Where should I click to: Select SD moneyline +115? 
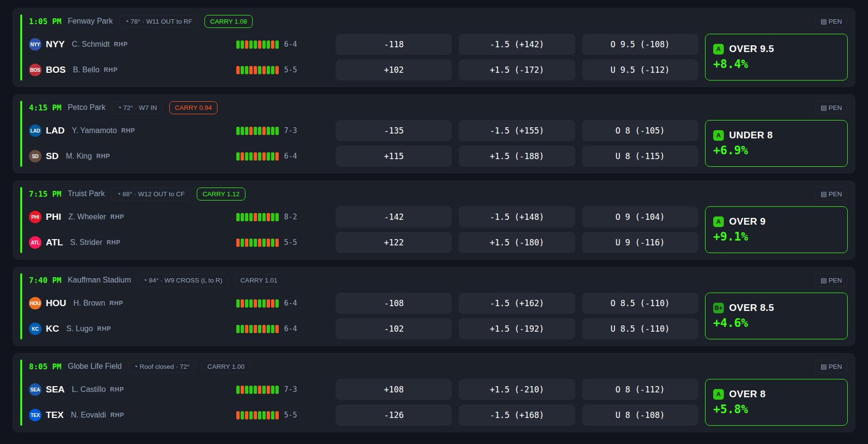pyautogui.click(x=393, y=156)
